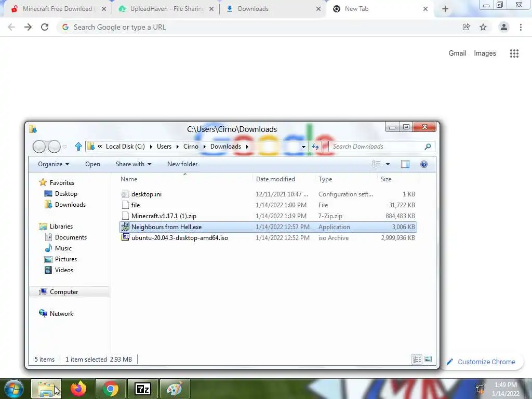Viewport: 532px width, 399px height.
Task: Show the preview pane in Explorer
Action: 405,164
